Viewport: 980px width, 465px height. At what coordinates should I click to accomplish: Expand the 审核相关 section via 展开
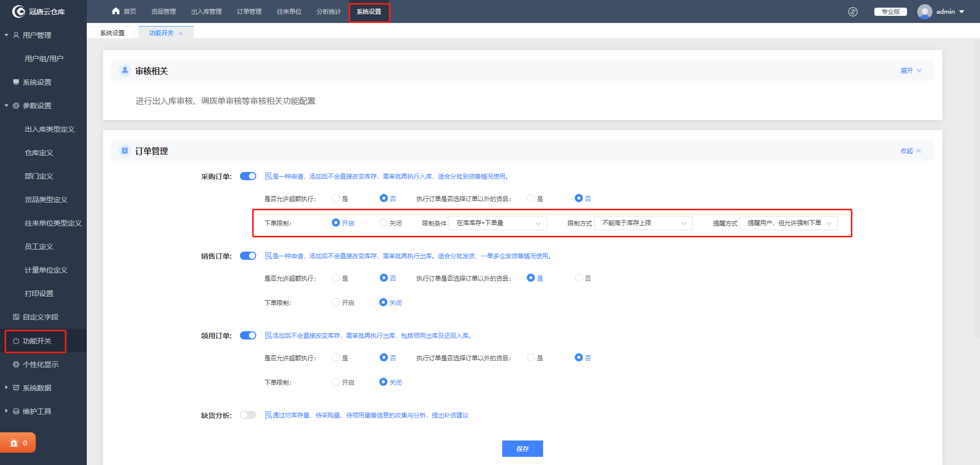911,71
